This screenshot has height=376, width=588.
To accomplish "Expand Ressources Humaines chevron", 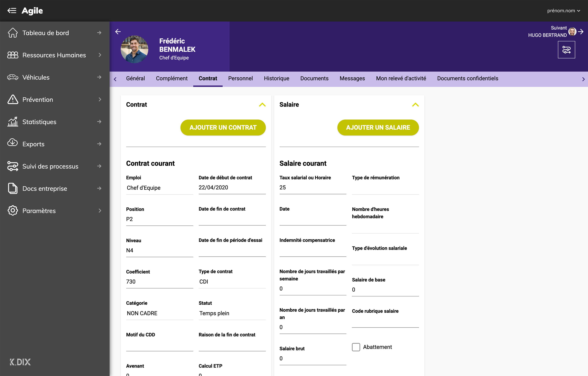I will (100, 55).
